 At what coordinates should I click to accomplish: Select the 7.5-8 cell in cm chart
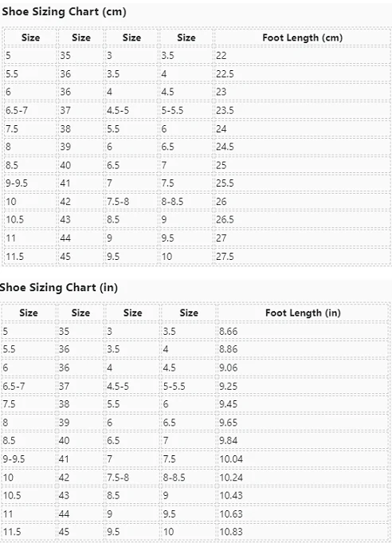118,202
